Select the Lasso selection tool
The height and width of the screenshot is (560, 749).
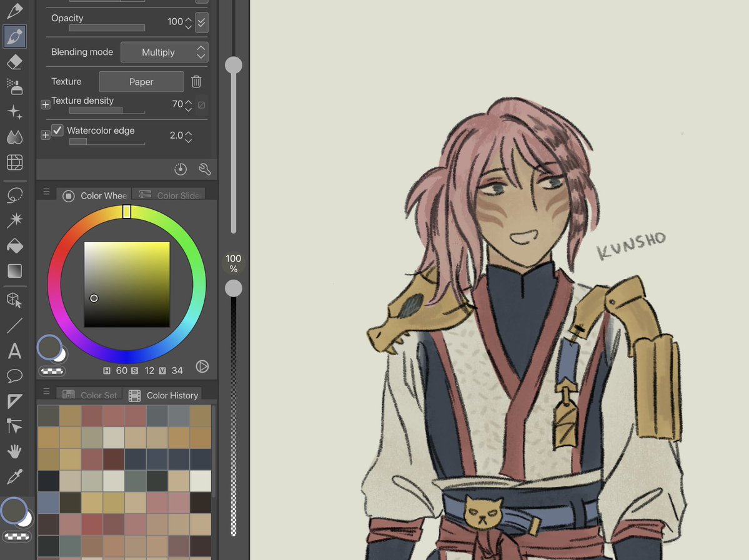(x=15, y=195)
